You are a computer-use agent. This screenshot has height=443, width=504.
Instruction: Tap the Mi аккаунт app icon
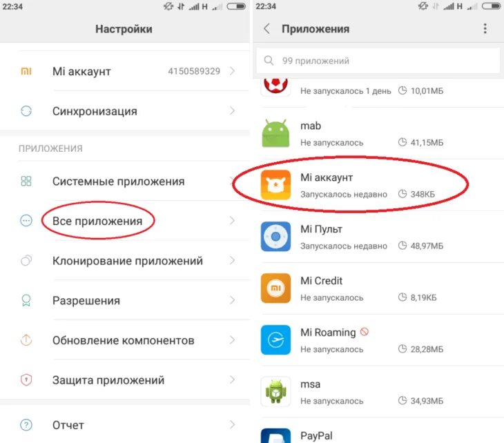pyautogui.click(x=275, y=185)
